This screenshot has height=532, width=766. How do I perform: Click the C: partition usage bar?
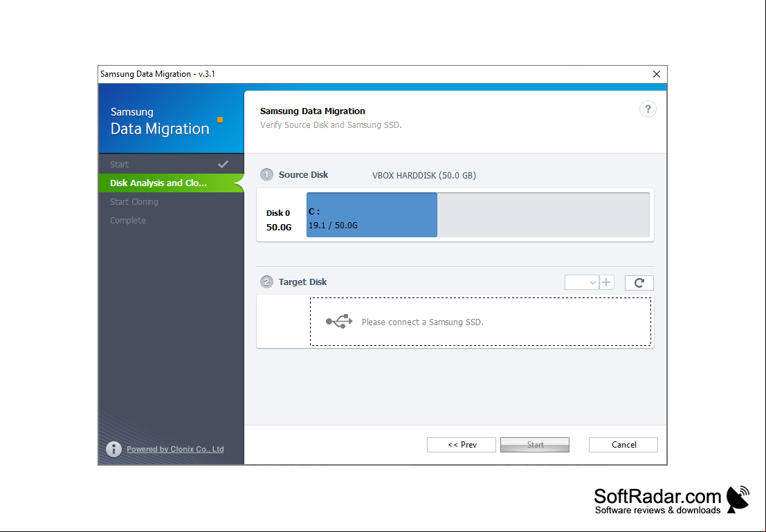(372, 215)
